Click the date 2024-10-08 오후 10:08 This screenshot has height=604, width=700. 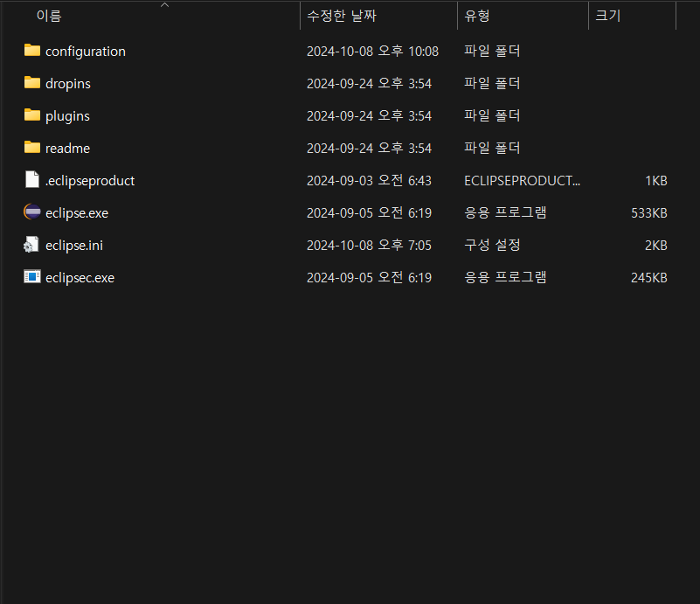373,52
